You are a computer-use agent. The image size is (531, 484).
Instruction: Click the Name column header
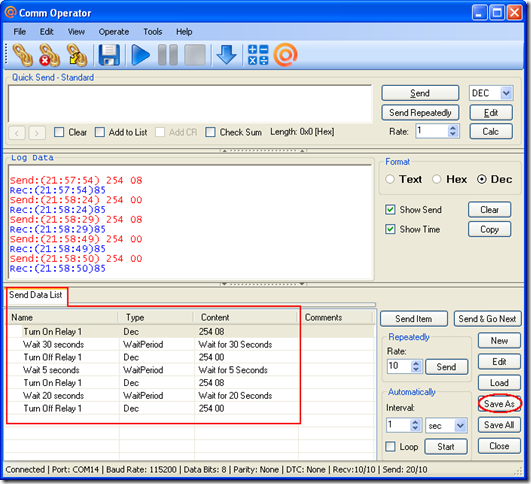[63, 318]
